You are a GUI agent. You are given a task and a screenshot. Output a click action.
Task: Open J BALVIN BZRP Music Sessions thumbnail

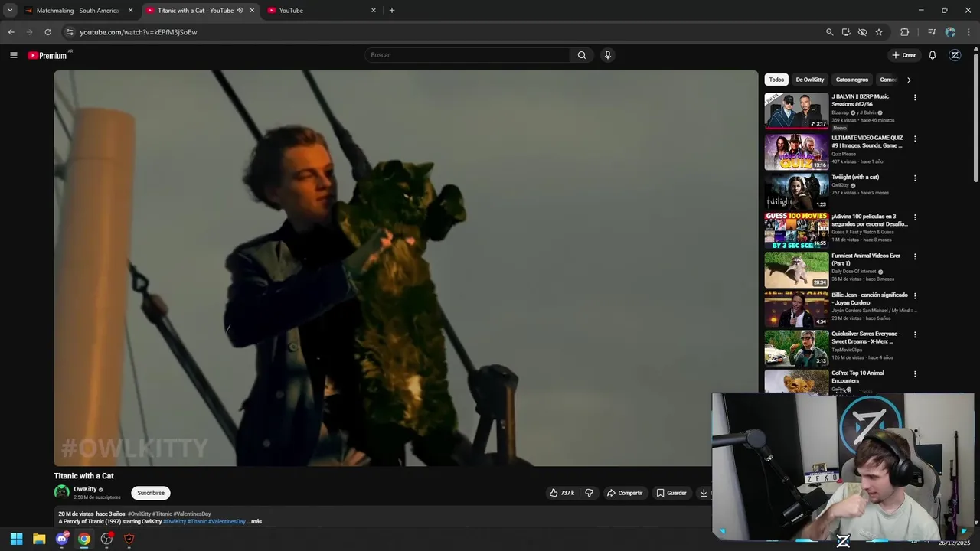click(796, 111)
